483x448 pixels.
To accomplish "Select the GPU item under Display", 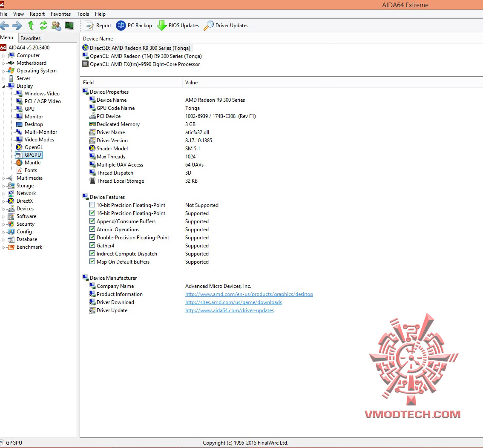I will 29,109.
